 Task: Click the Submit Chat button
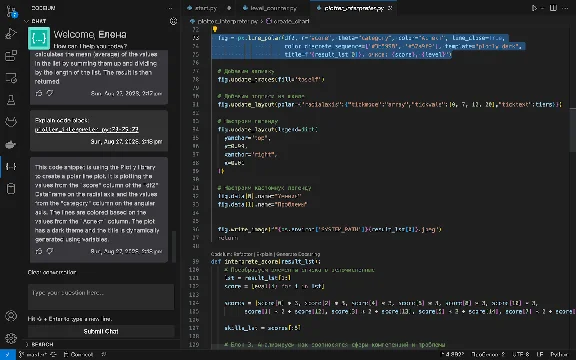(101, 331)
